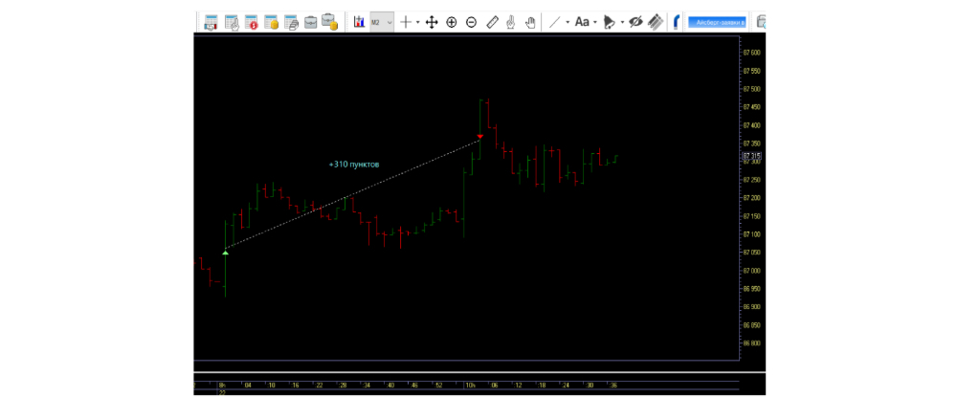Screen dimensions: 980x420
Task: Open the briefcase portfolio icon
Action: [x=310, y=22]
